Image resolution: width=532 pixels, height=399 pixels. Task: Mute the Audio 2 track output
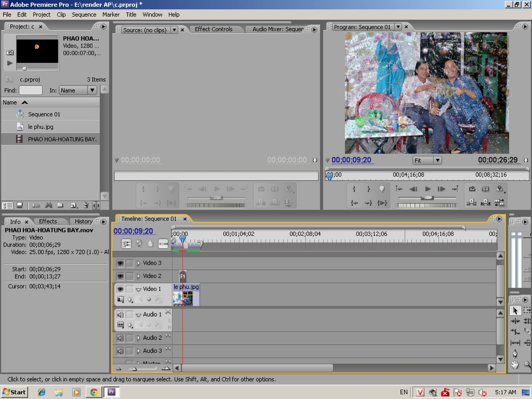pyautogui.click(x=120, y=338)
